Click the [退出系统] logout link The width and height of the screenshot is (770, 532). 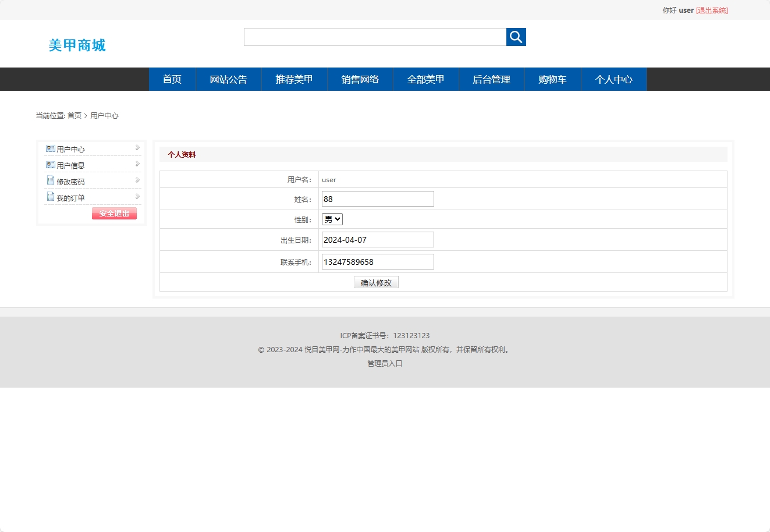[x=711, y=10]
